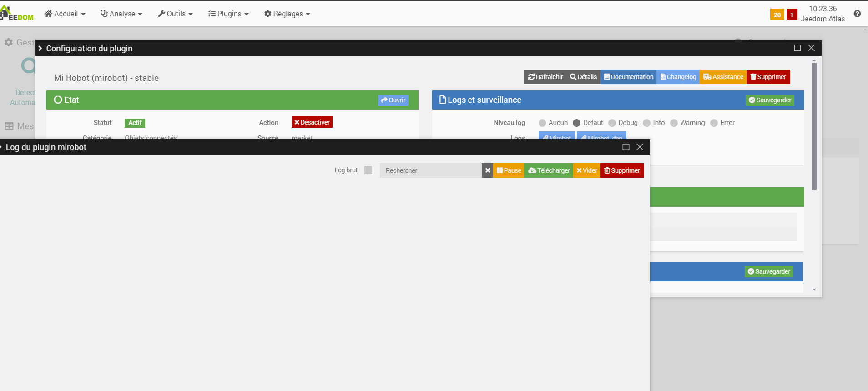This screenshot has width=868, height=391.
Task: Open the Plugins menu
Action: pos(228,14)
